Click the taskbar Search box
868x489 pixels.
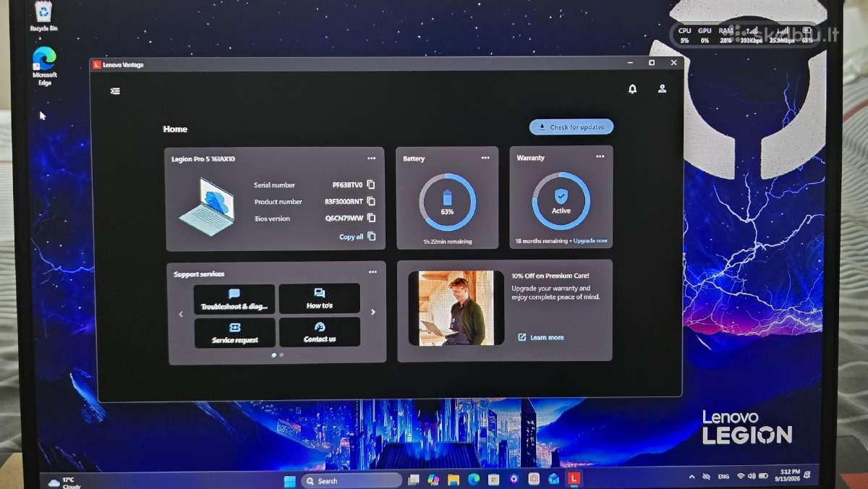click(x=352, y=480)
